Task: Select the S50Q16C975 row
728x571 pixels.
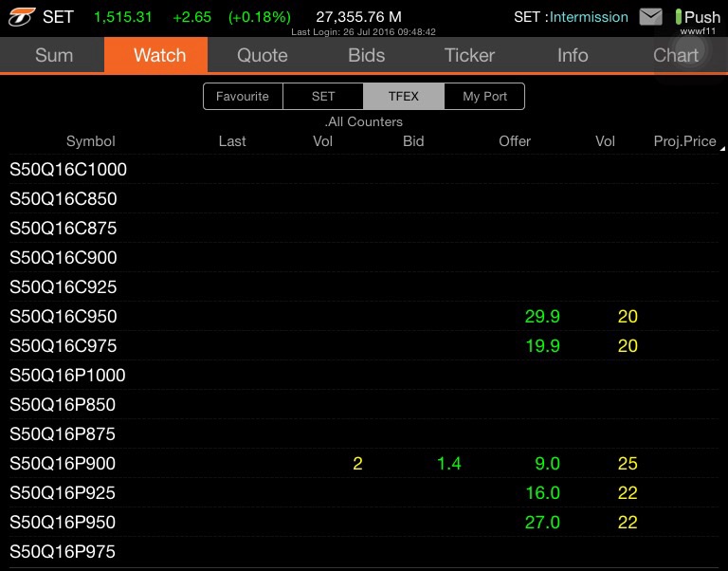Action: (x=364, y=345)
